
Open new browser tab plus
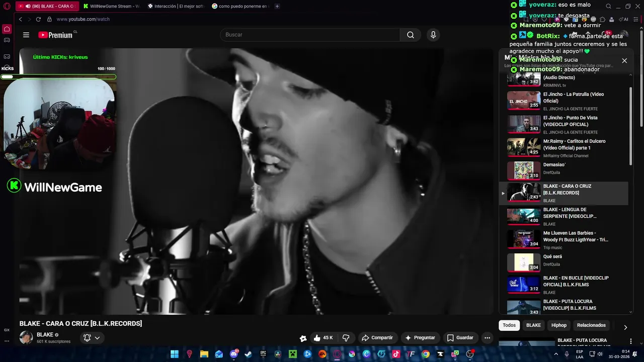point(277,6)
